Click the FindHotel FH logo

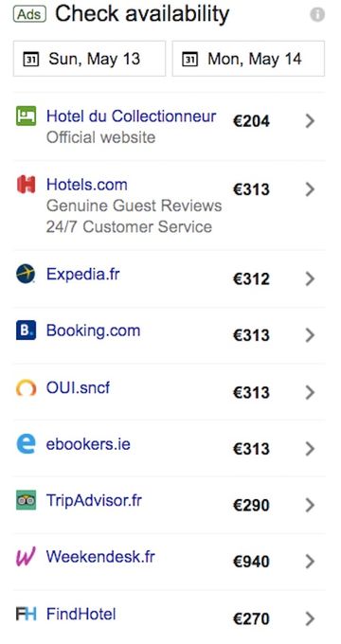(26, 615)
